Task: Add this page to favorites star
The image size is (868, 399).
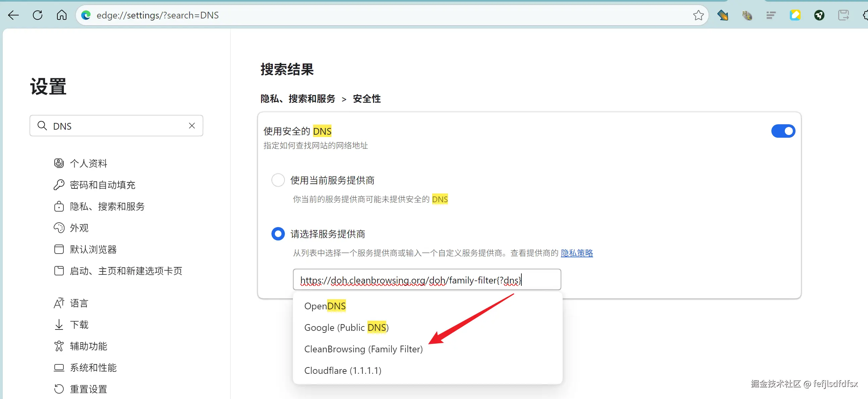Action: (x=698, y=15)
